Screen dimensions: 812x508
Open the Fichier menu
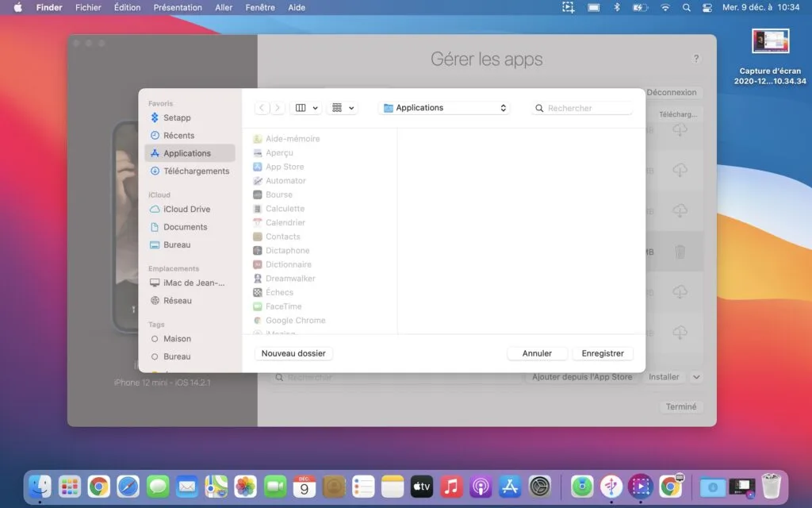(x=88, y=7)
